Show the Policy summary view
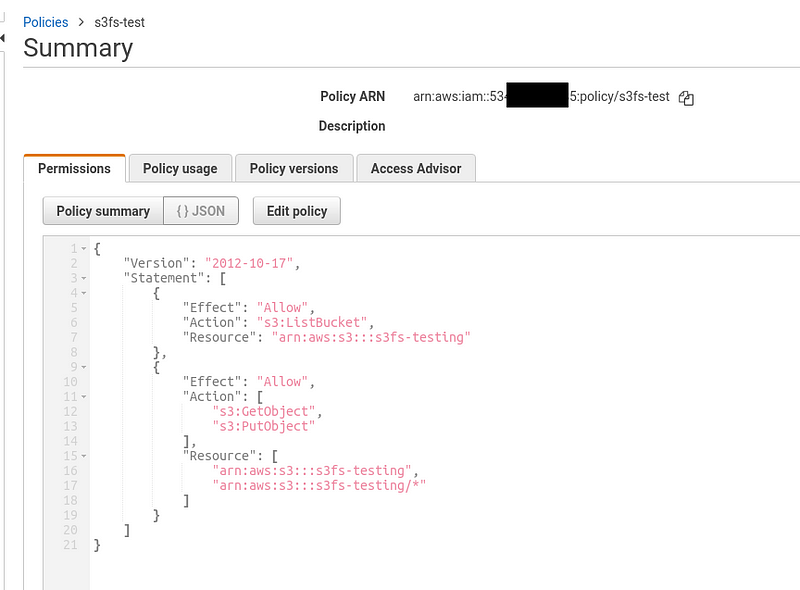Image resolution: width=800 pixels, height=590 pixels. (x=103, y=211)
